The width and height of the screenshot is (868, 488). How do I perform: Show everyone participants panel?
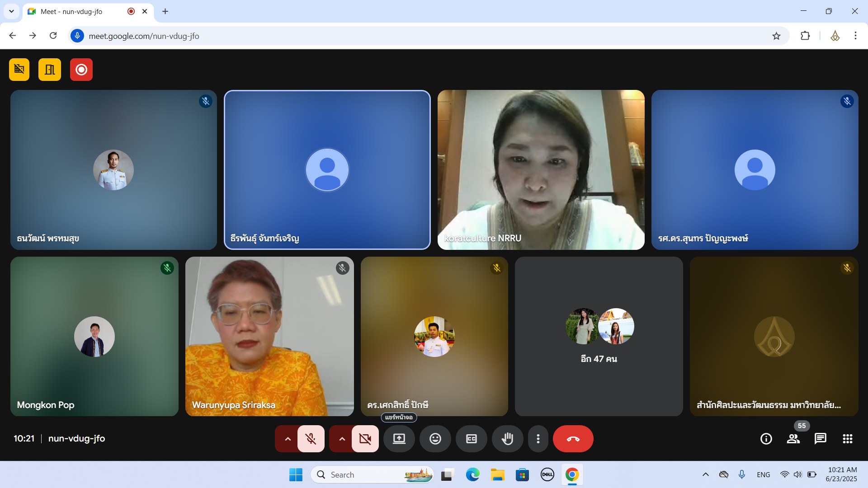click(x=793, y=439)
